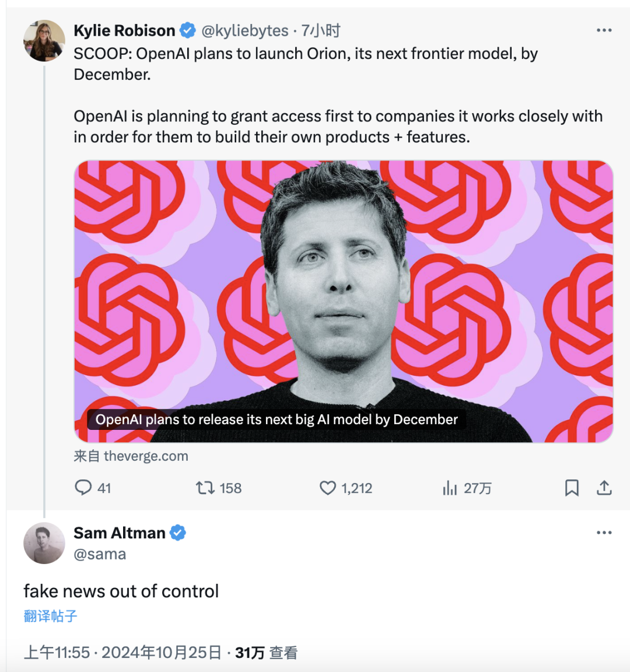The width and height of the screenshot is (630, 672).
Task: Open more options on Sam Altman's post
Action: (604, 533)
